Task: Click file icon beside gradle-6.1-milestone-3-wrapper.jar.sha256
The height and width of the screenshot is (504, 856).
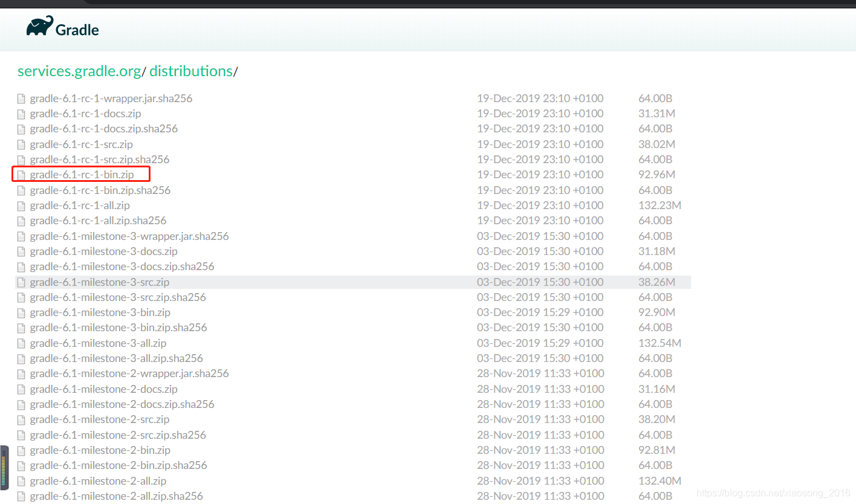Action: click(21, 236)
